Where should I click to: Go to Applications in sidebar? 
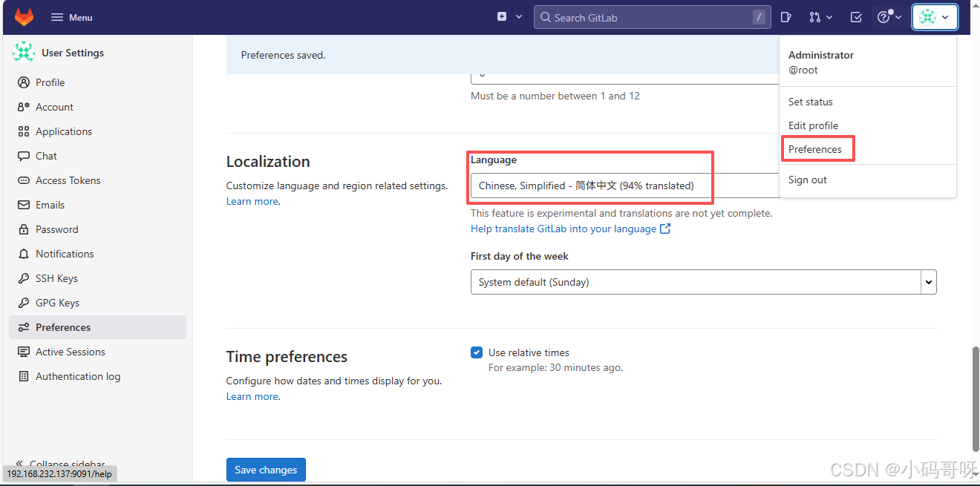(x=97, y=131)
